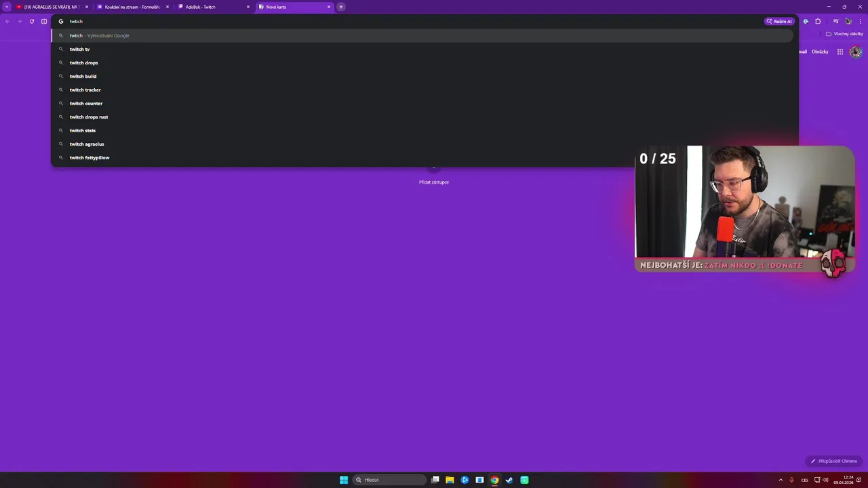
Task: Click the Google icon in the address bar
Action: click(x=60, y=21)
